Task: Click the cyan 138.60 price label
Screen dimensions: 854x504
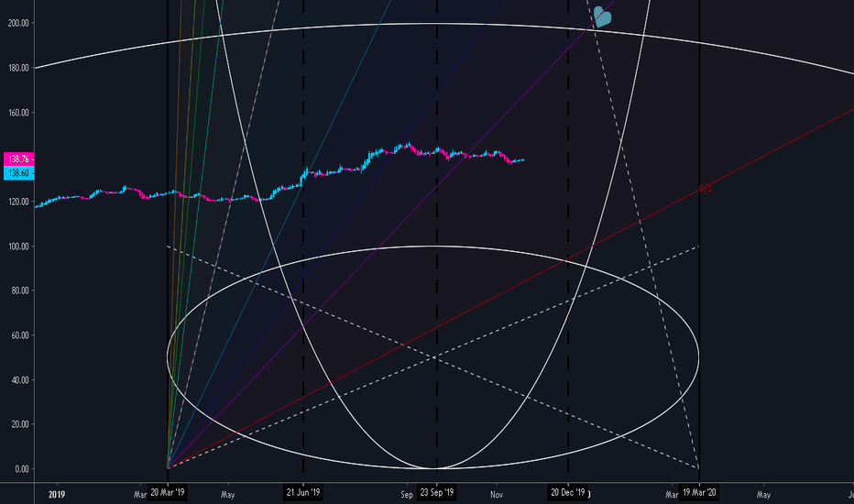Action: (18, 173)
